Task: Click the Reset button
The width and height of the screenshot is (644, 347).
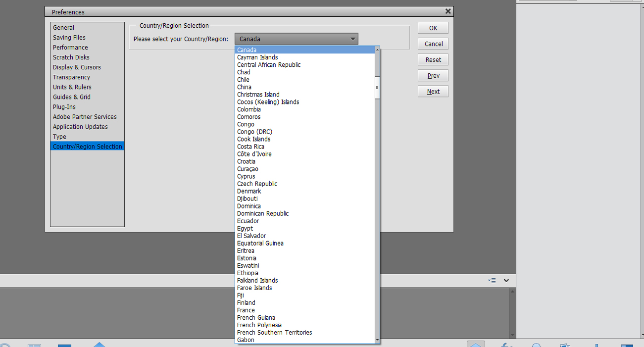Action: [x=433, y=59]
